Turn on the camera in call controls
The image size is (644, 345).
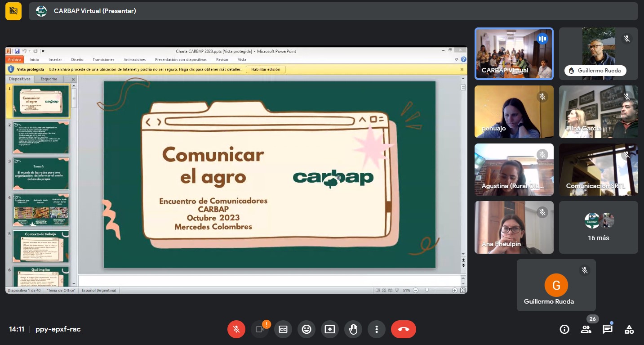click(260, 329)
